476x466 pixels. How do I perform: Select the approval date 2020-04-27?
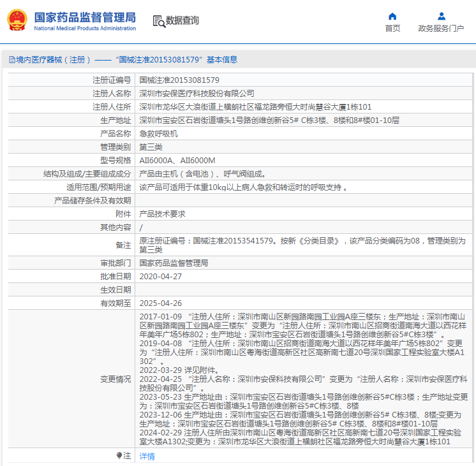(161, 277)
